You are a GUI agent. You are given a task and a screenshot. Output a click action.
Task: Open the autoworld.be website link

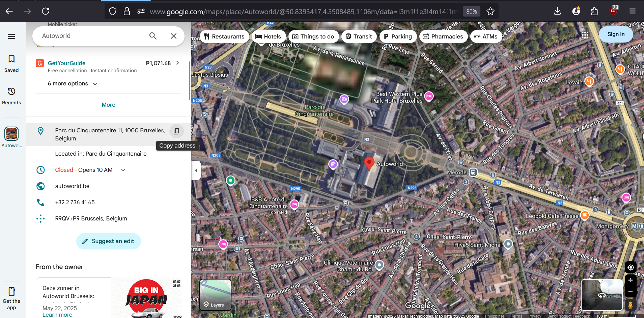[72, 186]
